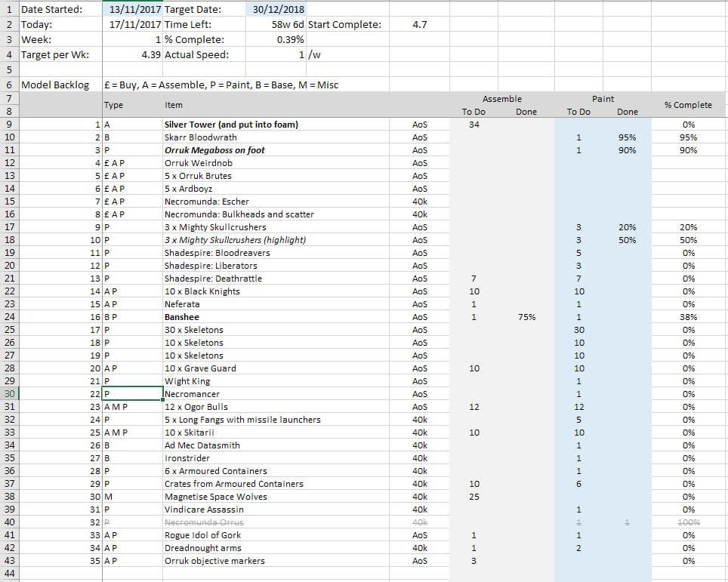Click "5 x Long Fangs with missile launchers"
728x582 pixels.
[x=242, y=420]
